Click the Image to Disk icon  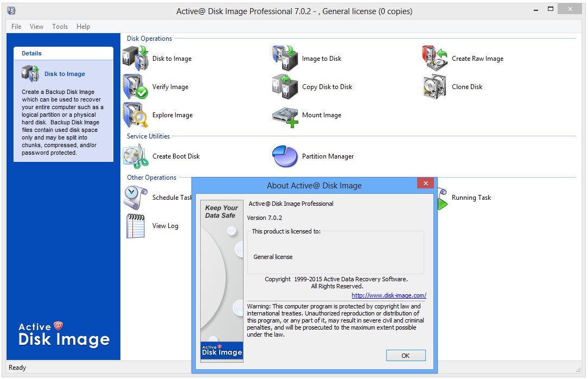285,58
